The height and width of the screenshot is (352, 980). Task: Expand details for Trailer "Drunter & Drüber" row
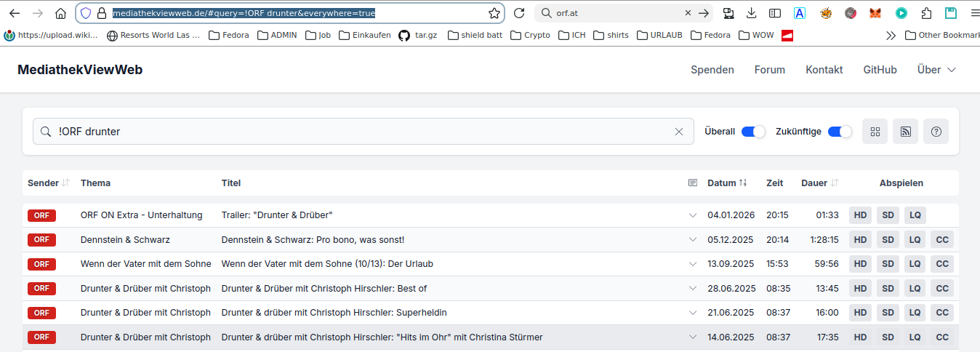(693, 215)
